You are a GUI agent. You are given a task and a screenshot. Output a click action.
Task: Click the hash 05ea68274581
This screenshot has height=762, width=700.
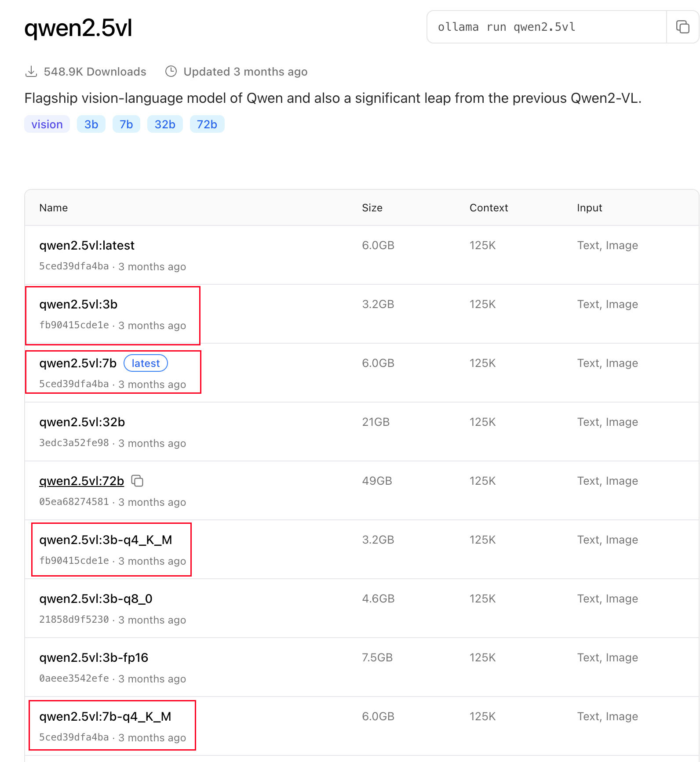point(74,502)
